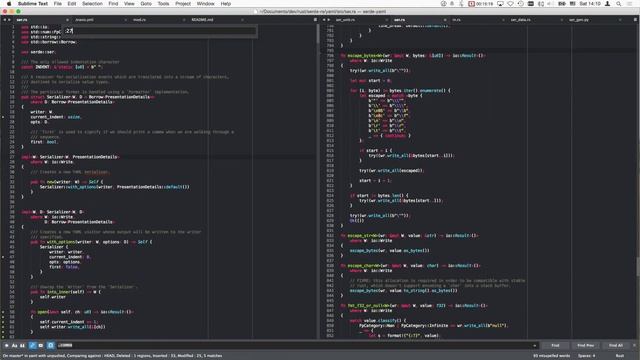
Task: Toggle whole word matching option
Action: point(22,345)
